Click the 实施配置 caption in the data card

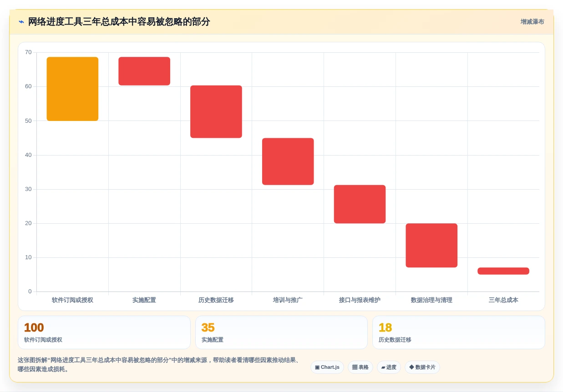(x=213, y=340)
